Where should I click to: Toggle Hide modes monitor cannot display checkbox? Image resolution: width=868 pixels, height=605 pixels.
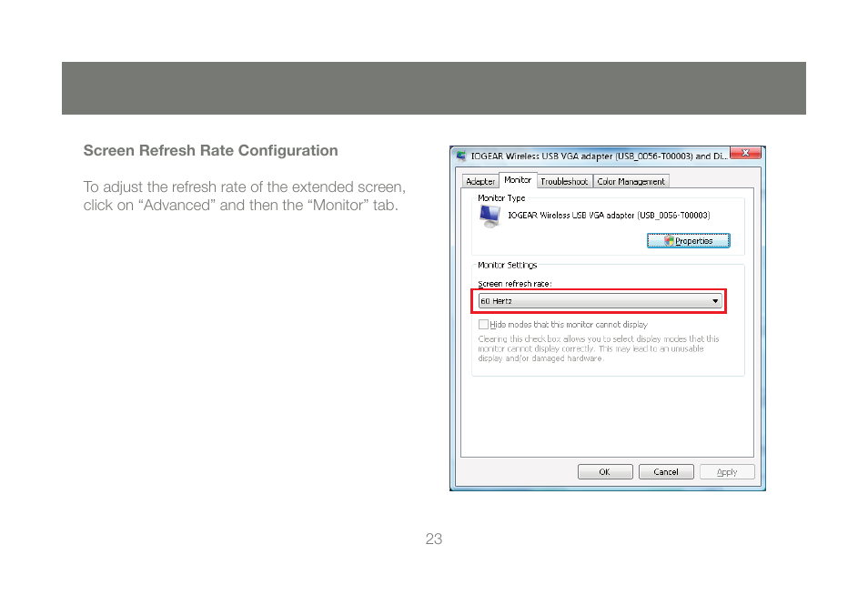tap(483, 325)
